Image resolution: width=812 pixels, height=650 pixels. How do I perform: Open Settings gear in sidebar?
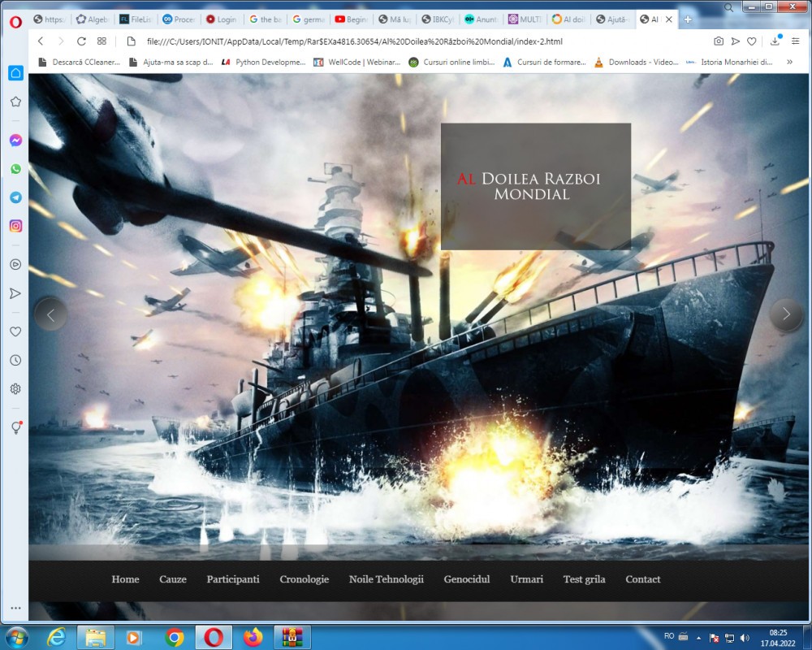click(16, 388)
